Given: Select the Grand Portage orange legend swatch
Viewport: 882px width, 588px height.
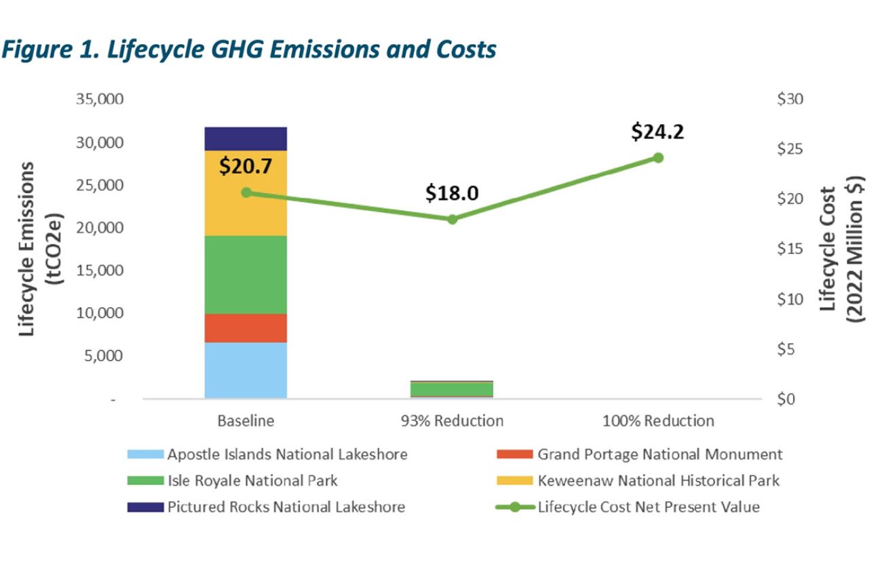Looking at the screenshot, I should pos(516,454).
